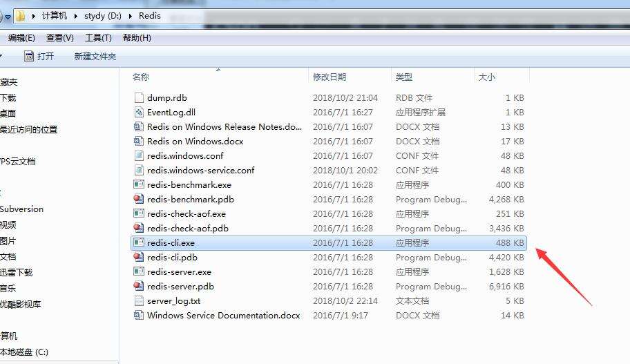Open the 查看(V) menu
630x364 pixels.
point(60,38)
